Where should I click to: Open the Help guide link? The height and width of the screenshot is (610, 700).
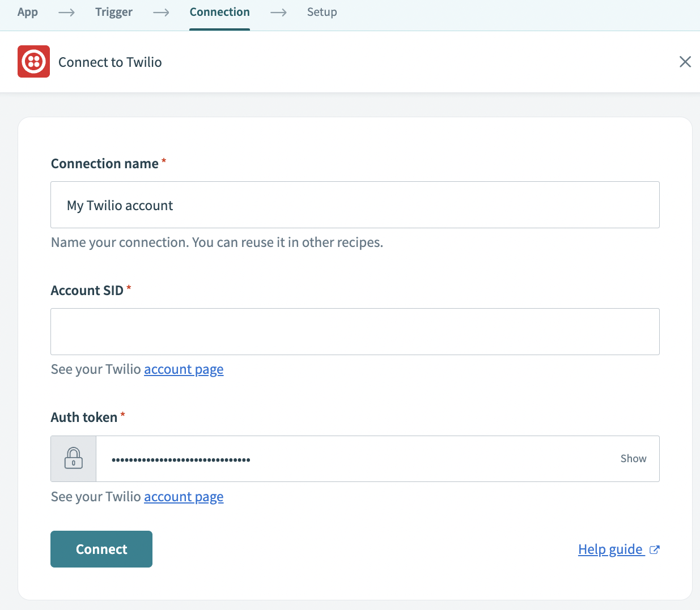pyautogui.click(x=610, y=549)
